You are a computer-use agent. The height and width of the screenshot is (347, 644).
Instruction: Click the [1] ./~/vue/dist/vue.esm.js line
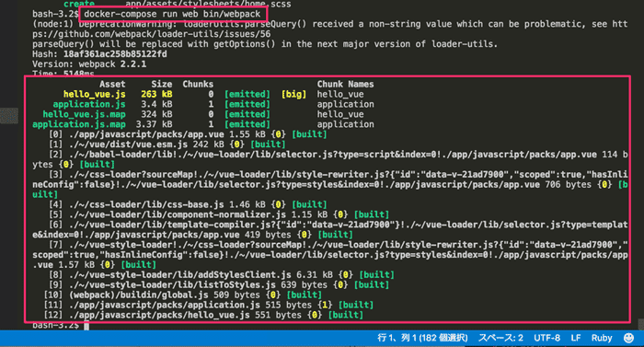[x=167, y=145]
